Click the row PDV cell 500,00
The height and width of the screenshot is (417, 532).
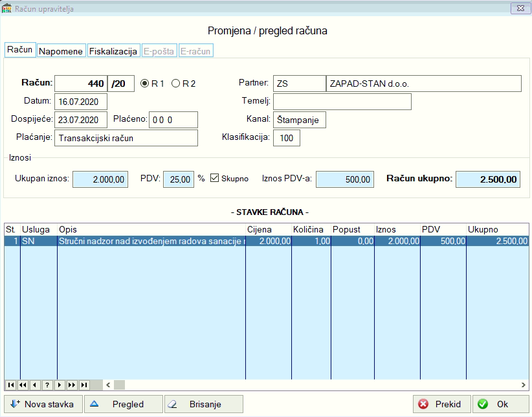[x=443, y=241]
